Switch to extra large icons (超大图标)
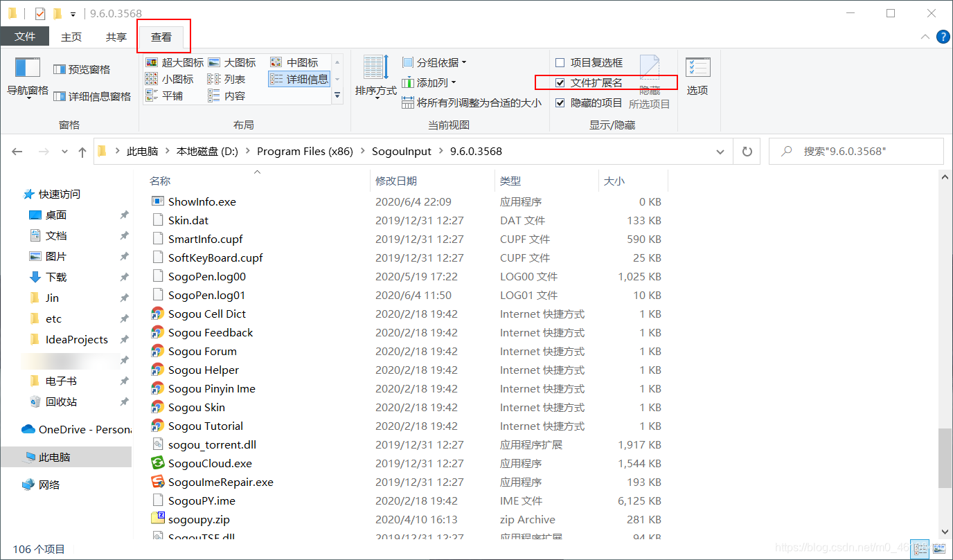 point(175,62)
